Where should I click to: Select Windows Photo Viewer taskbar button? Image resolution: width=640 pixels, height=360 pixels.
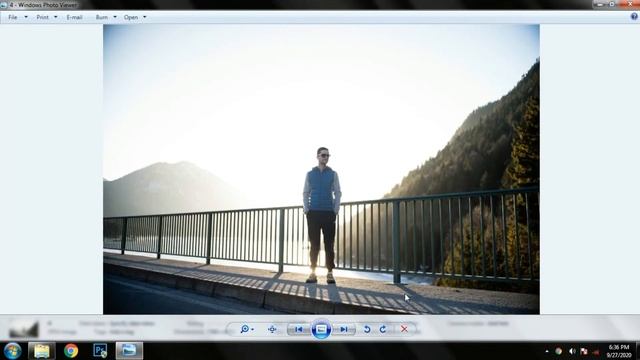[129, 351]
